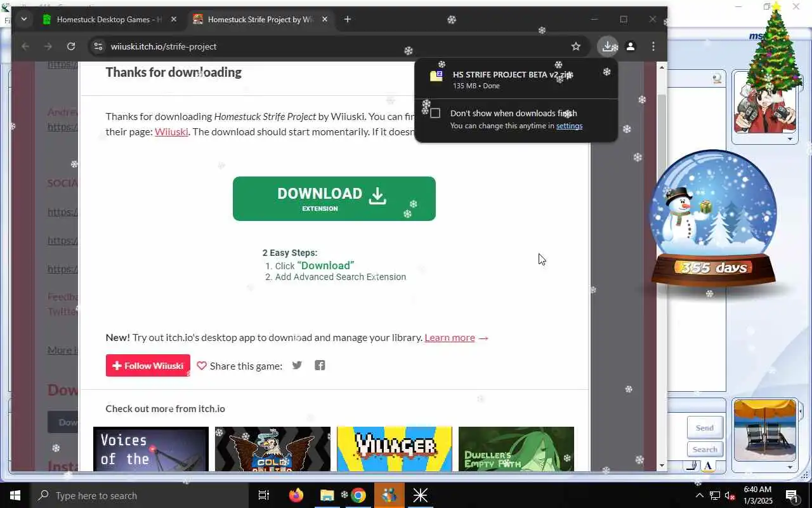This screenshot has width=812, height=508.
Task: Open the download settings link
Action: pyautogui.click(x=569, y=126)
